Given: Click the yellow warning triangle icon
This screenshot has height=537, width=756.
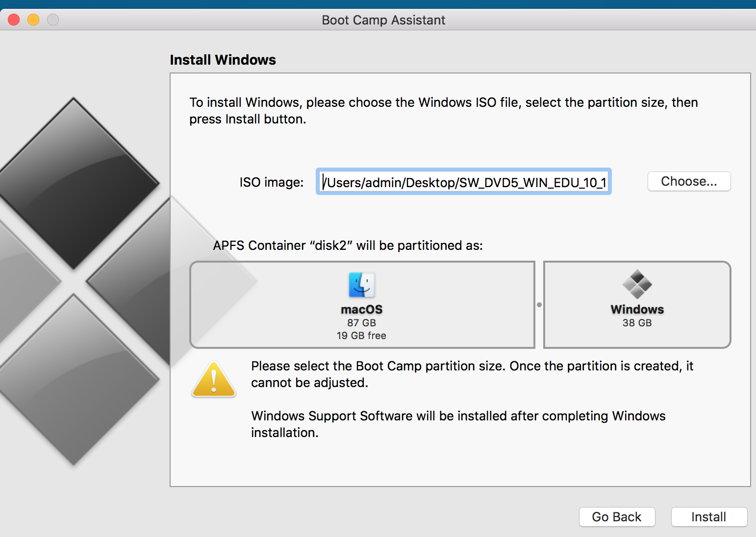Looking at the screenshot, I should click(x=214, y=379).
